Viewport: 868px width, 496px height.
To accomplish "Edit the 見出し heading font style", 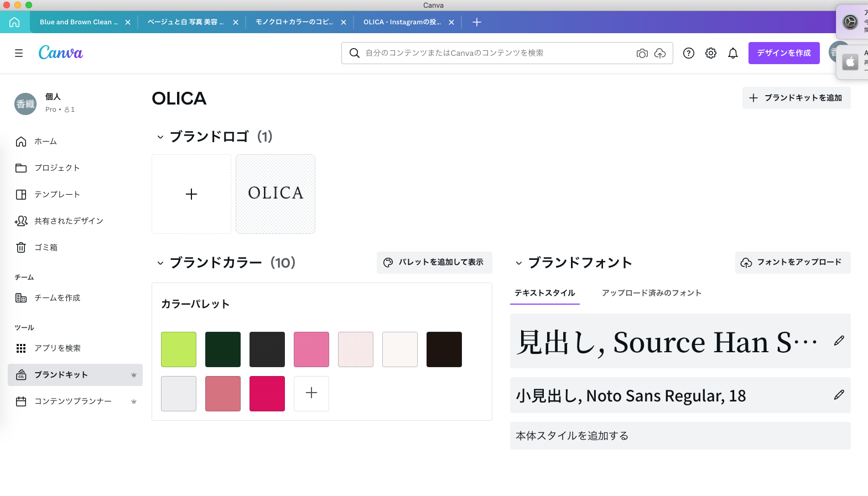I will coord(839,341).
